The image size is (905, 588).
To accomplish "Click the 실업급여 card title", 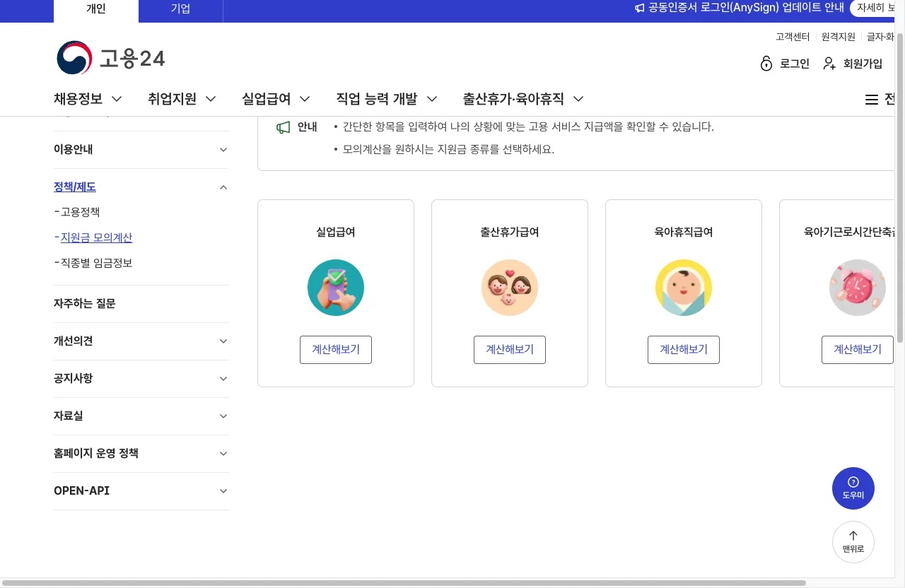I will click(336, 232).
